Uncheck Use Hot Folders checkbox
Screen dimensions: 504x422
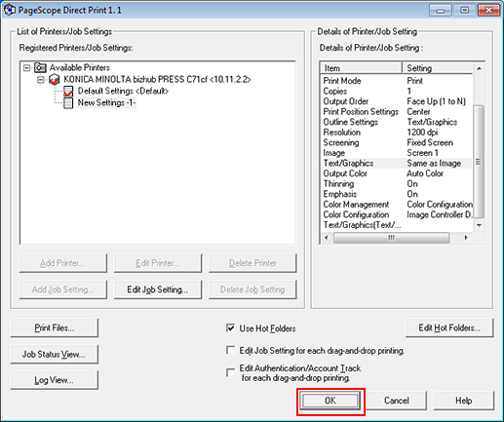(230, 328)
